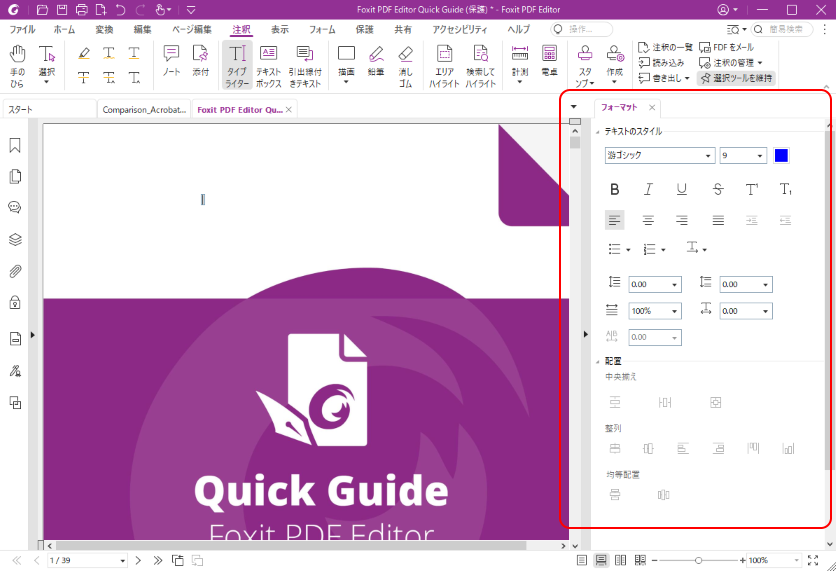The width and height of the screenshot is (836, 571).
Task: Toggle Strikethrough text formatting
Action: [718, 189]
